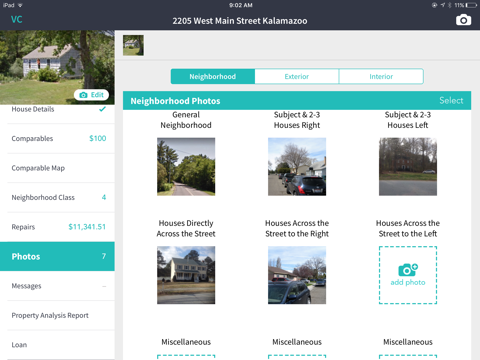Open the Comparable Map item
This screenshot has height=360, width=480.
[57, 168]
